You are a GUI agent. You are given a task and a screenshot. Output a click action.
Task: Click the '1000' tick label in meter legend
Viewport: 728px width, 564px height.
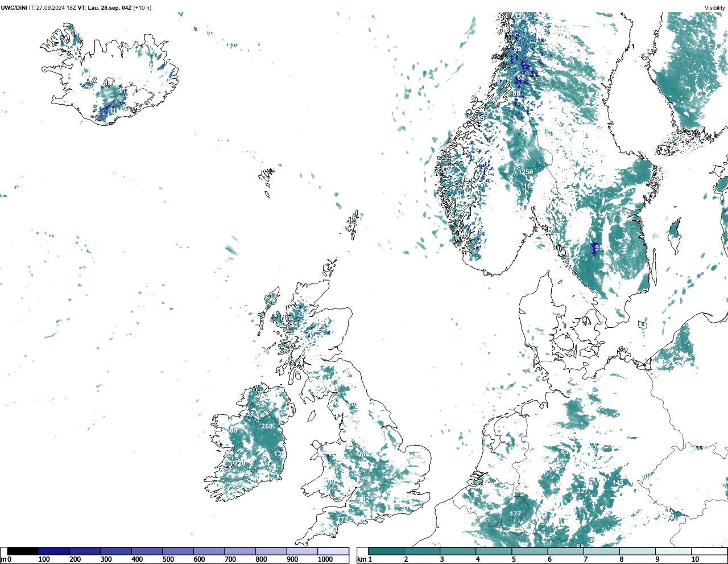pos(325,559)
